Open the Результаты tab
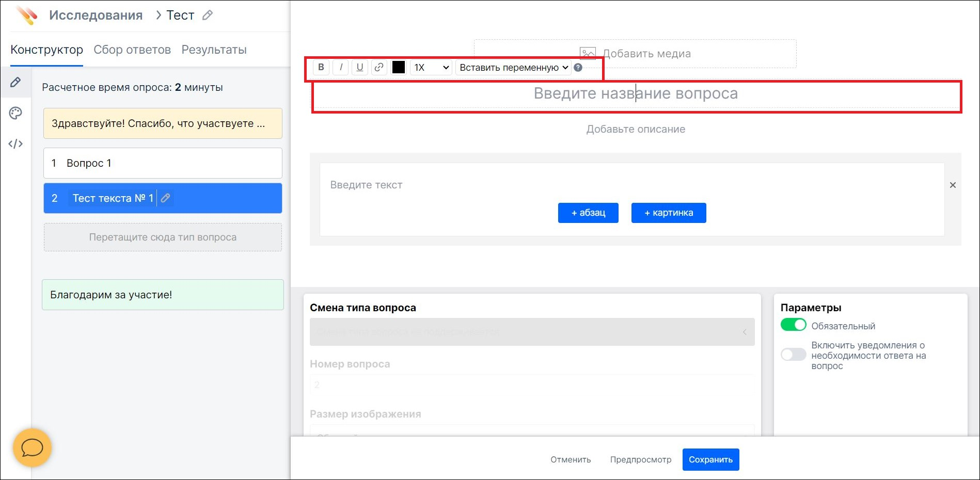Screen dimensions: 980x480 tap(214, 49)
